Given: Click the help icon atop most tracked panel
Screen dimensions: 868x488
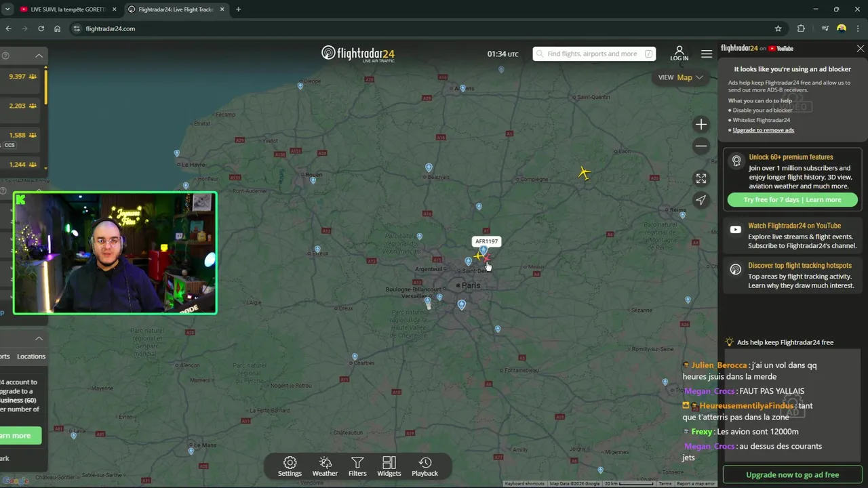Looking at the screenshot, I should click(x=5, y=56).
